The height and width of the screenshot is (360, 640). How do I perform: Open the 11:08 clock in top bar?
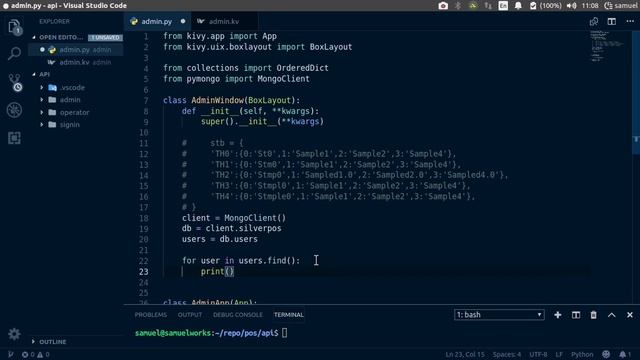pos(590,6)
